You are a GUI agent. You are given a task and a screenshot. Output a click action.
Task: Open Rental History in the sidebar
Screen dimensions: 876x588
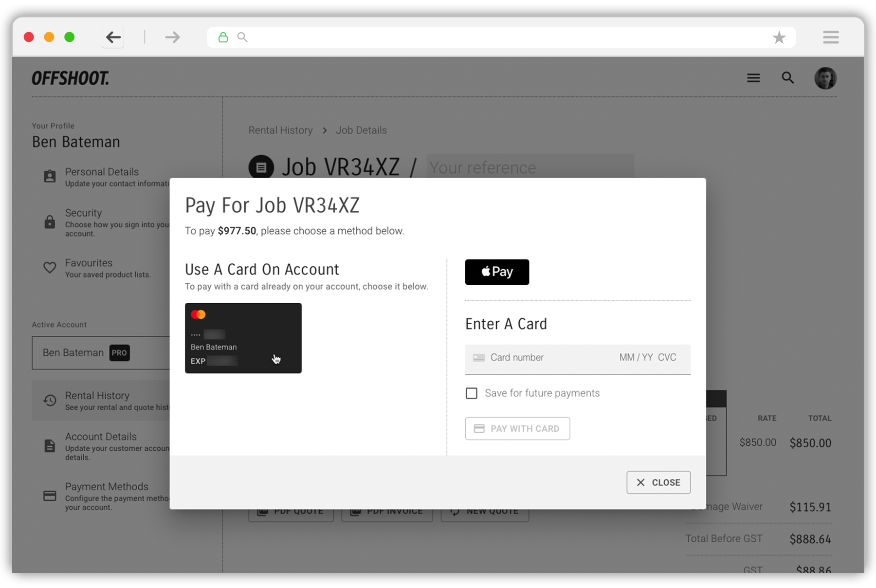(101, 401)
